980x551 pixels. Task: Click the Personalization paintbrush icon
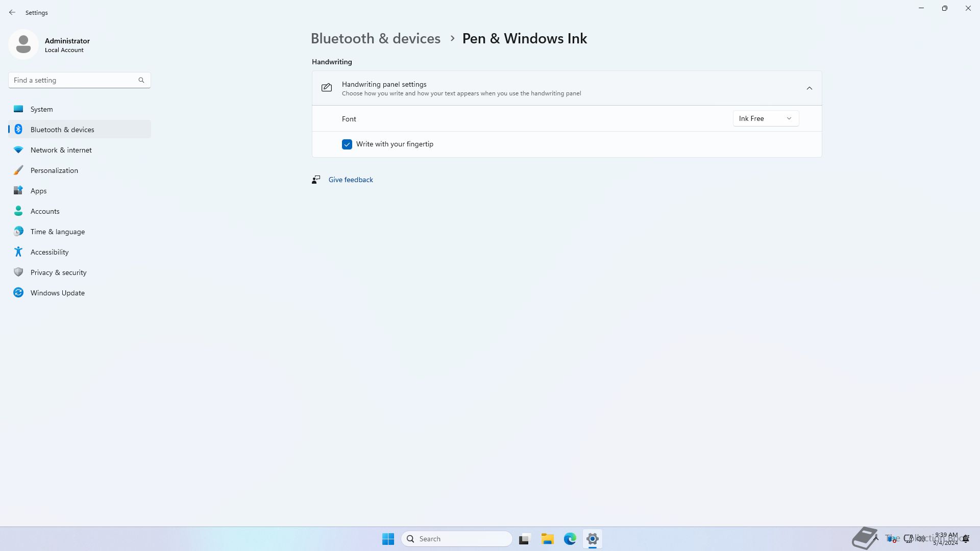18,170
